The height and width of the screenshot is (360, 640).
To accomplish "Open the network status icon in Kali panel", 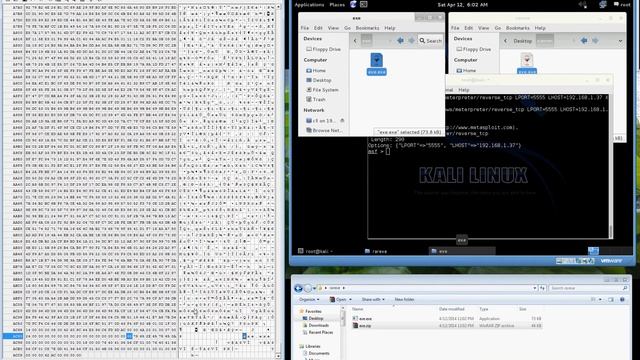I will [603, 5].
